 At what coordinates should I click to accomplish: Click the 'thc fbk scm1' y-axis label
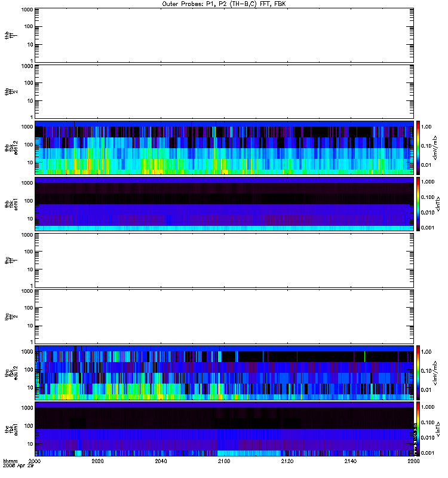click(11, 429)
